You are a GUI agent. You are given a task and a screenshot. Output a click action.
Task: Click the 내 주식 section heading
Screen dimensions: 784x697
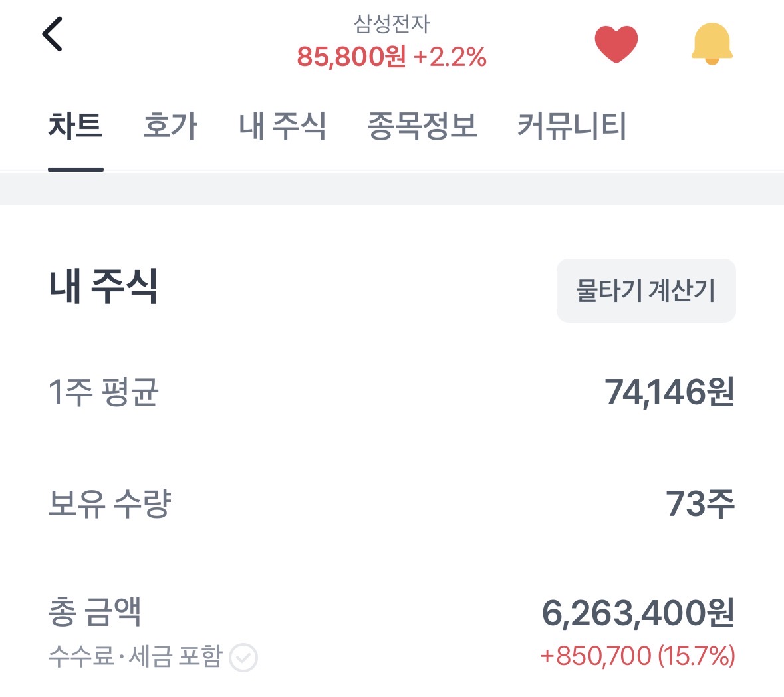coord(104,287)
